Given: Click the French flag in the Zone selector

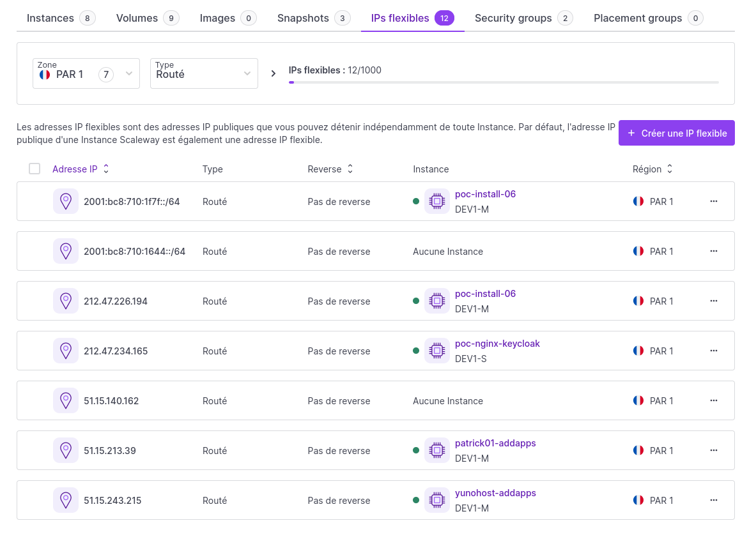Looking at the screenshot, I should tap(44, 74).
